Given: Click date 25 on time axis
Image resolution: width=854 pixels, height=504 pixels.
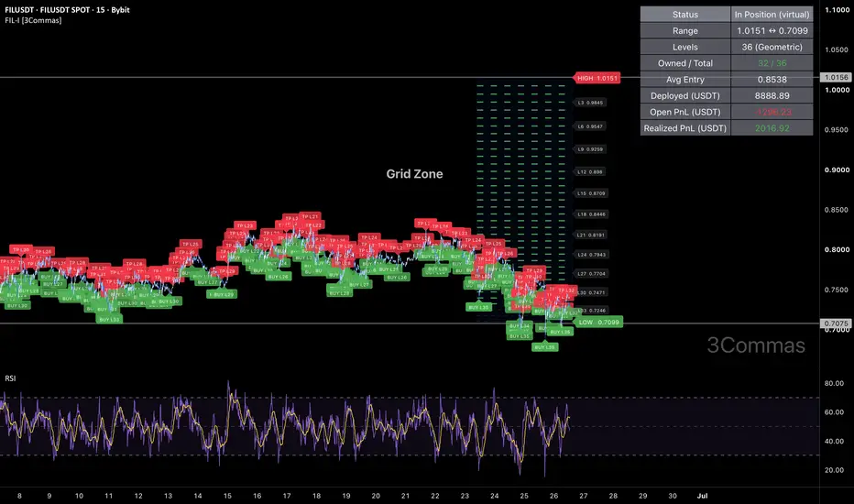Looking at the screenshot, I should pyautogui.click(x=524, y=496).
